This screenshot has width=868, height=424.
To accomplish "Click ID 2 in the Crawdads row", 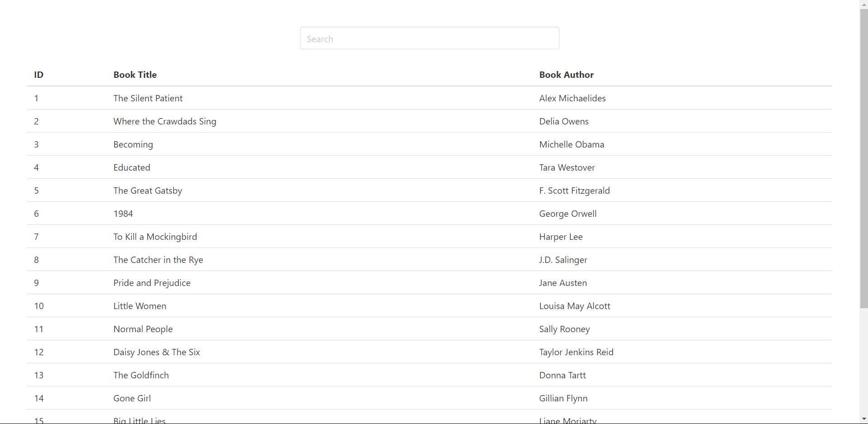I will click(36, 121).
